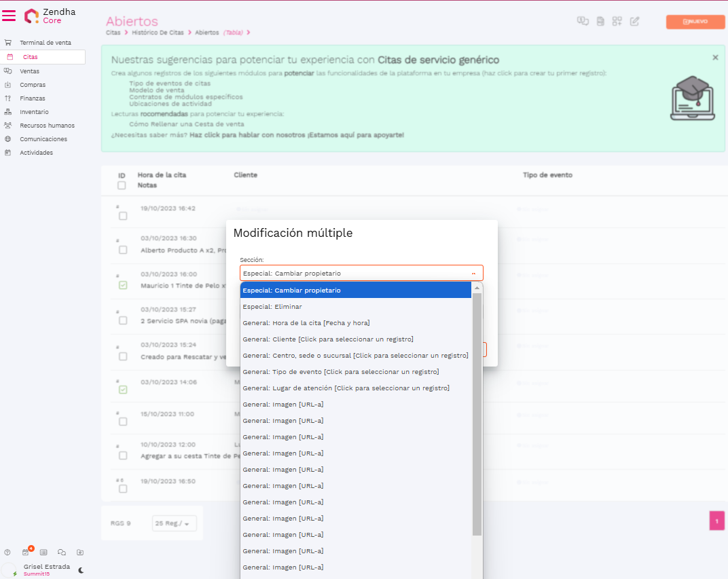Uncheck the 03/10/2023 16:00 appointment checkbox
This screenshot has width=728, height=579.
click(x=123, y=286)
